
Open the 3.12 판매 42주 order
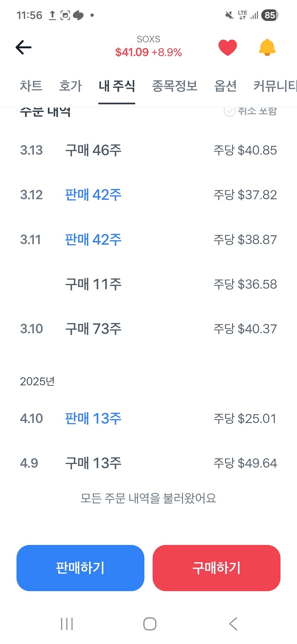(148, 195)
